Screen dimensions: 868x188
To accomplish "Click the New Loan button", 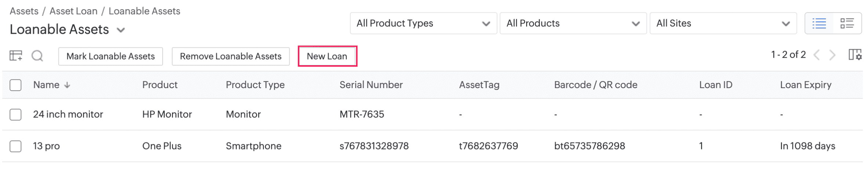I will coord(327,56).
